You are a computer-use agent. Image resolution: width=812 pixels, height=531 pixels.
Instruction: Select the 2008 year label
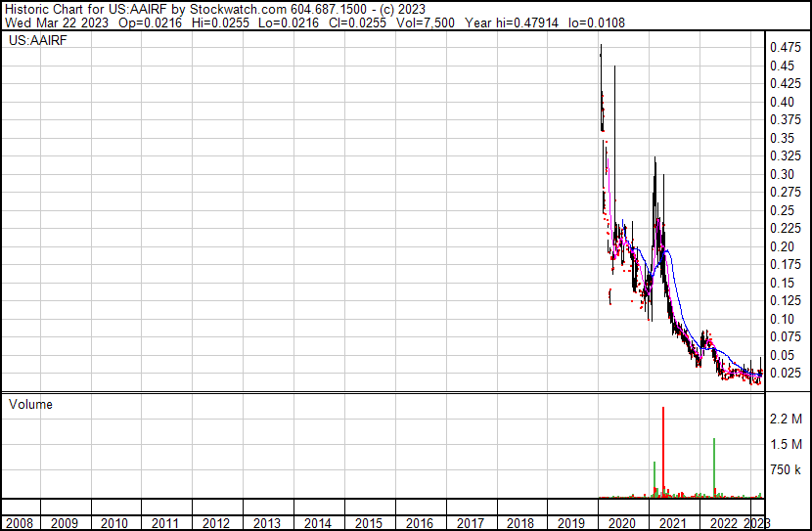[x=20, y=523]
